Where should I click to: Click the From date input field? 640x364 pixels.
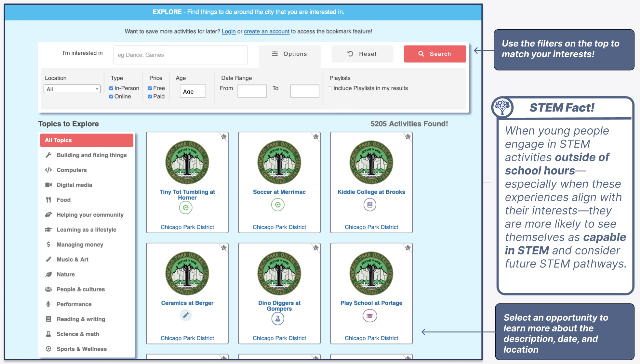tap(252, 91)
